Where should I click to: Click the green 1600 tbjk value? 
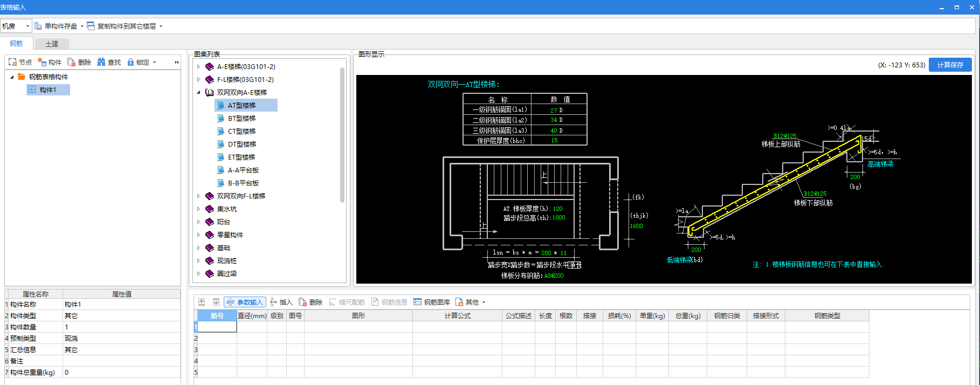click(636, 226)
